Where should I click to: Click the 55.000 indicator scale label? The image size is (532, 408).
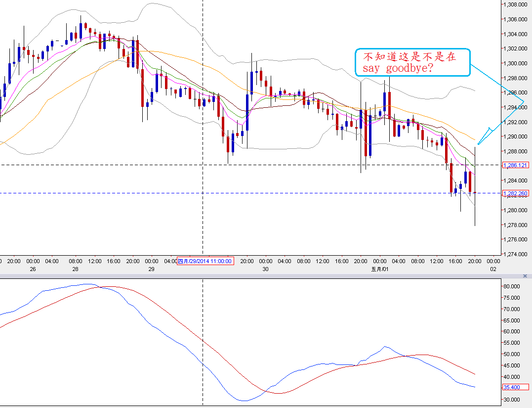[x=511, y=343]
